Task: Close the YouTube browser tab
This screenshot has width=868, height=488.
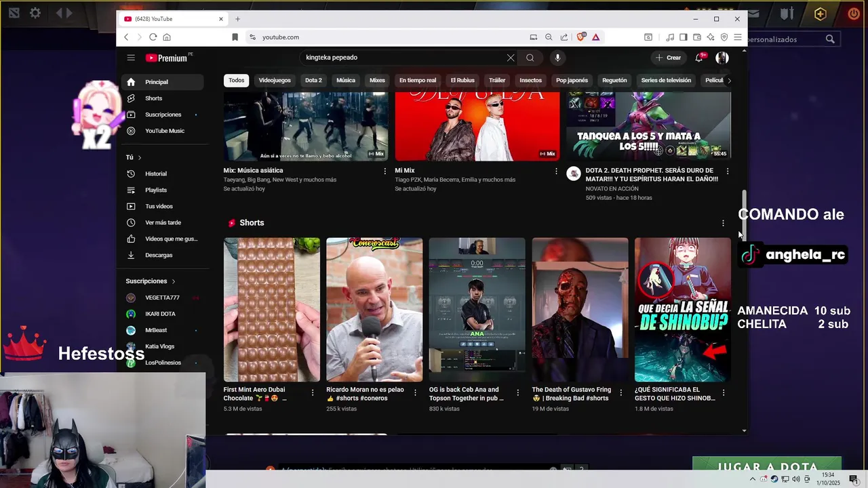Action: pos(220,19)
